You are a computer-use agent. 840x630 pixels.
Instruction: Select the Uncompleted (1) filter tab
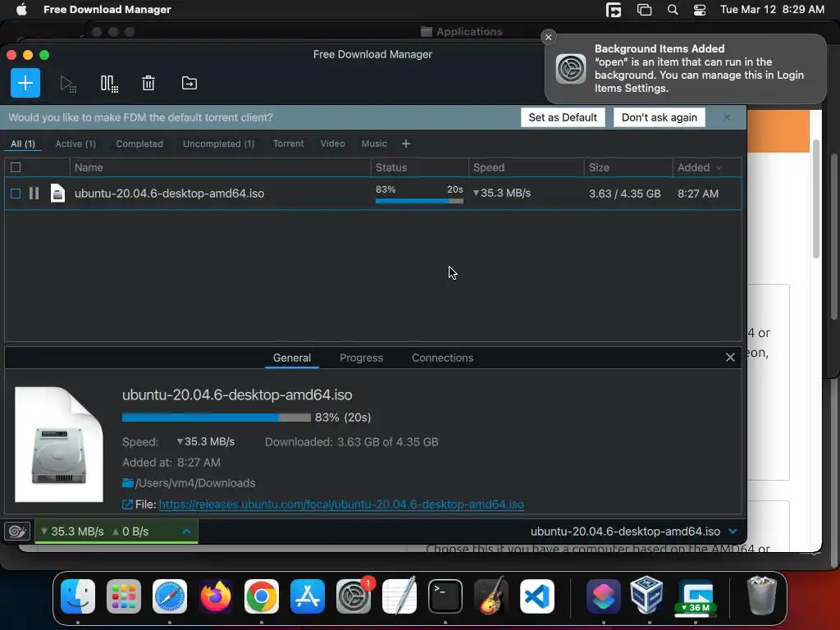click(218, 144)
